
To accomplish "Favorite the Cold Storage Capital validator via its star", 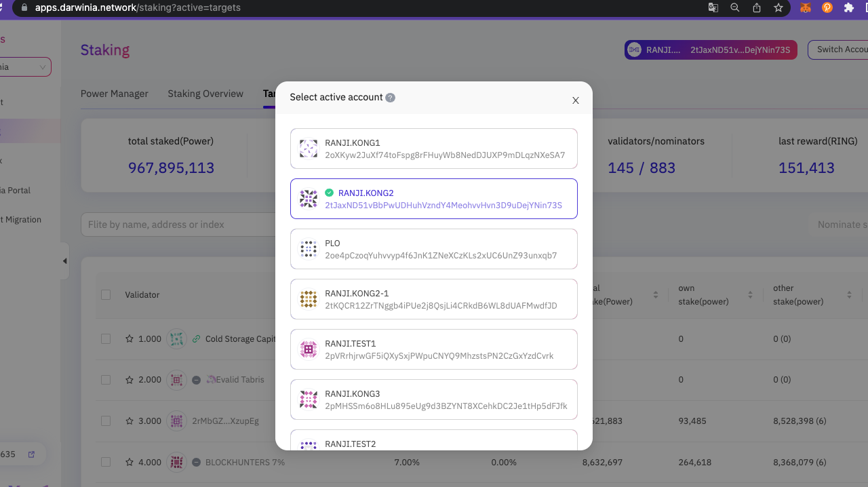I will (x=128, y=338).
